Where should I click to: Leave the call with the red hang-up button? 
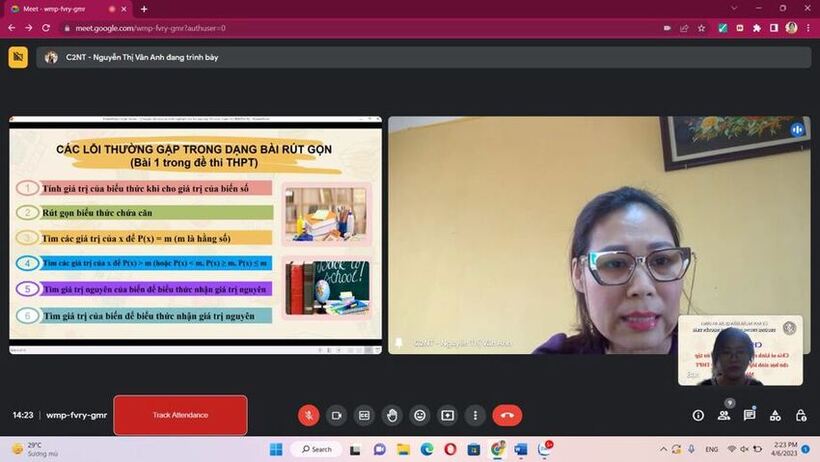(507, 415)
